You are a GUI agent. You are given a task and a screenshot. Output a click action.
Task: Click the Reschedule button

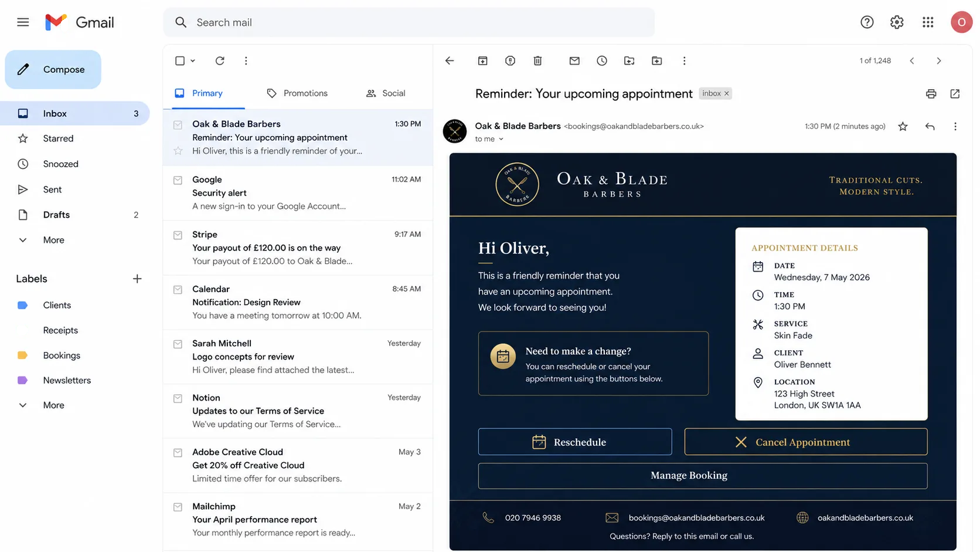click(x=575, y=442)
